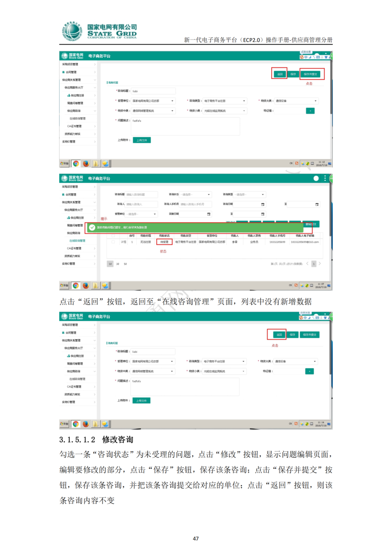The width and height of the screenshot is (392, 554).
Task: Check the checkbox of the 无法注册 consultation row
Action: tap(112, 242)
